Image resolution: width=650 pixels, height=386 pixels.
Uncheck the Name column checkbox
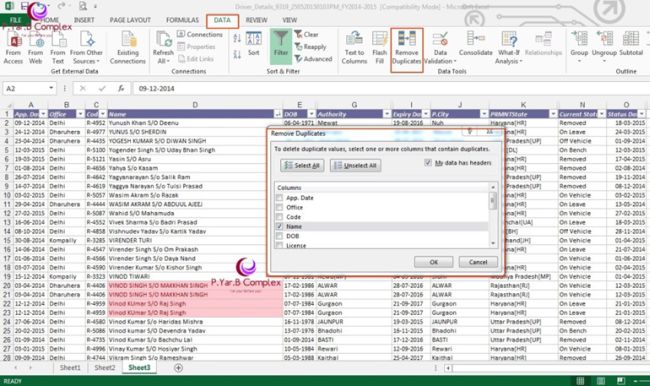(x=279, y=226)
